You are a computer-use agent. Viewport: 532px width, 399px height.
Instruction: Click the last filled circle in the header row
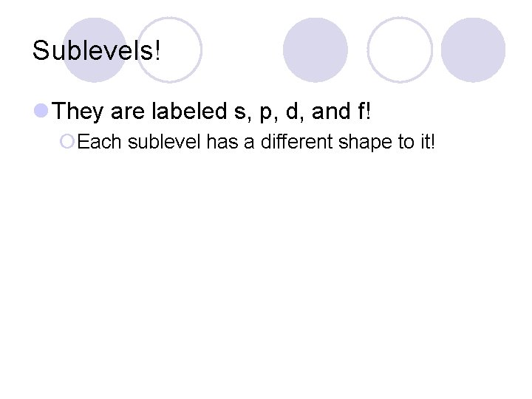[x=473, y=50]
